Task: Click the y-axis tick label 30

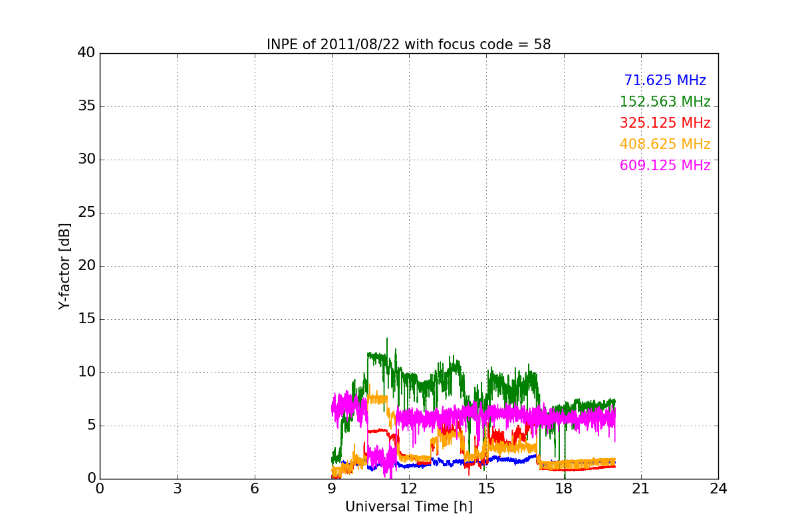Action: [x=86, y=160]
